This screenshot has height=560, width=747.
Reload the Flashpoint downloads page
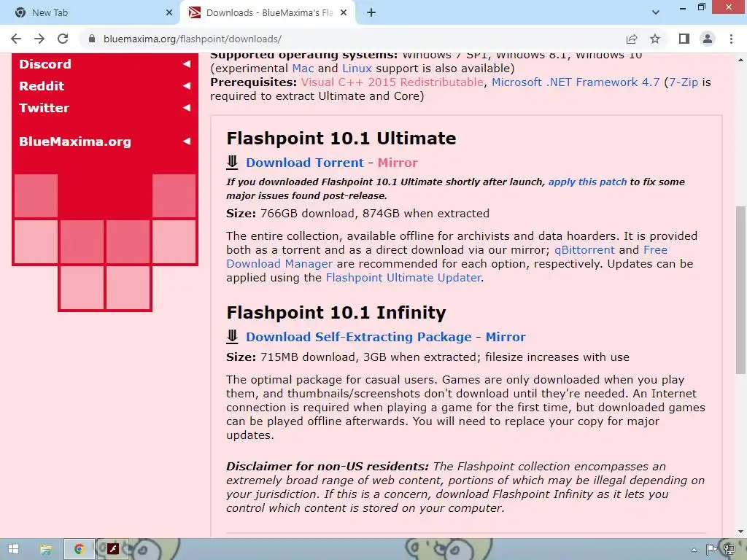click(63, 39)
